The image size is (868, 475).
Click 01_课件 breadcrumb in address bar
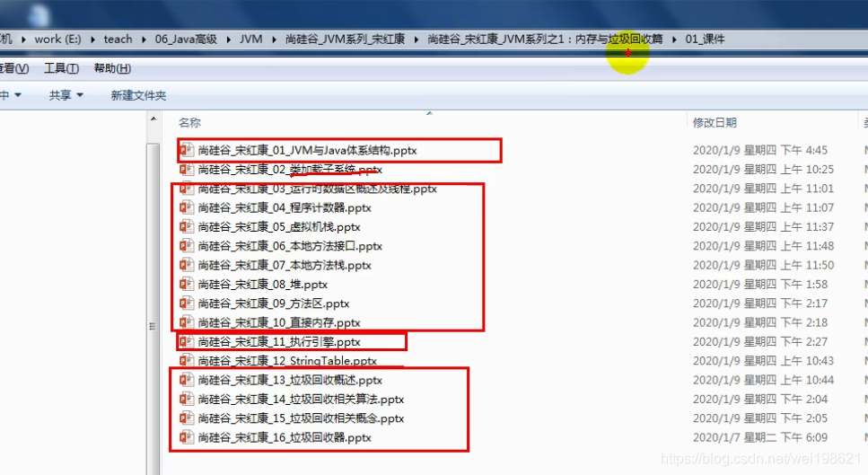point(705,40)
